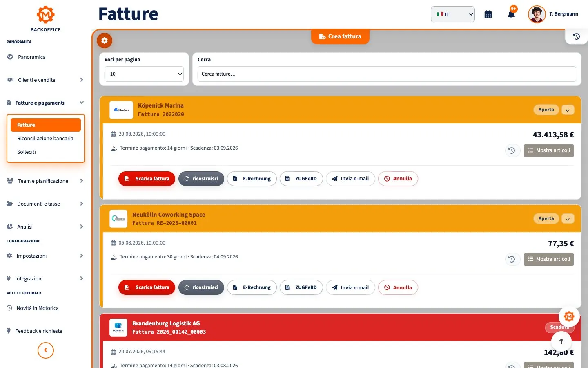This screenshot has height=368, width=588.
Task: Expand Analisi menu
Action: (x=46, y=227)
